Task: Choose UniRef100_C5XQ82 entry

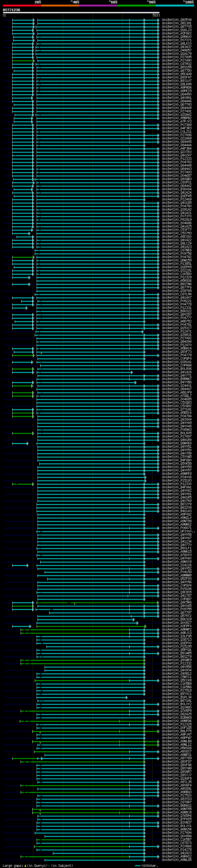Action: click(x=177, y=406)
